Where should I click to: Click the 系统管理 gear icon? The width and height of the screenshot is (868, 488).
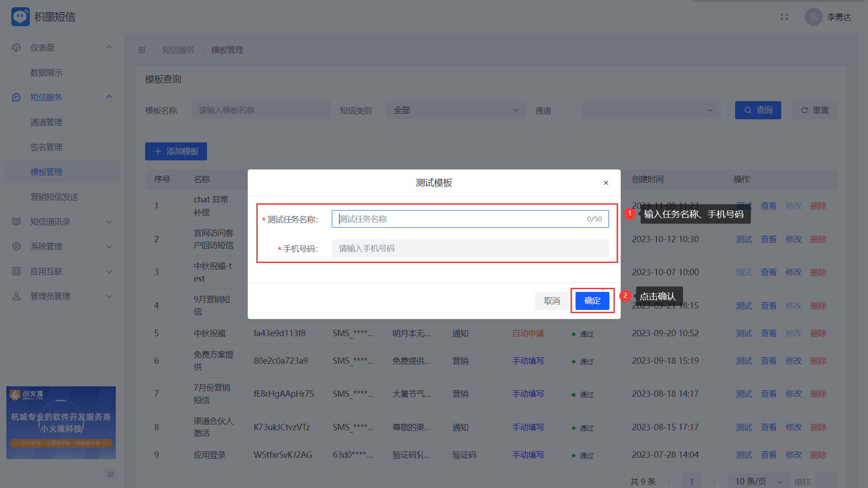coord(17,246)
